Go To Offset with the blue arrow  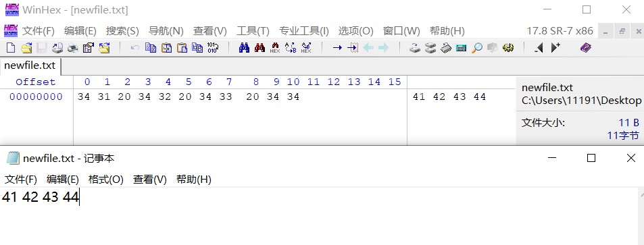(x=337, y=48)
